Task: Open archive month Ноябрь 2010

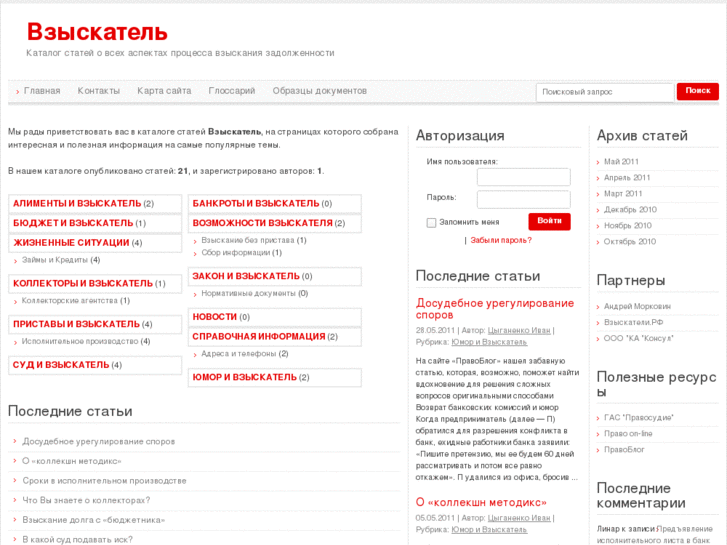Action: coord(628,226)
